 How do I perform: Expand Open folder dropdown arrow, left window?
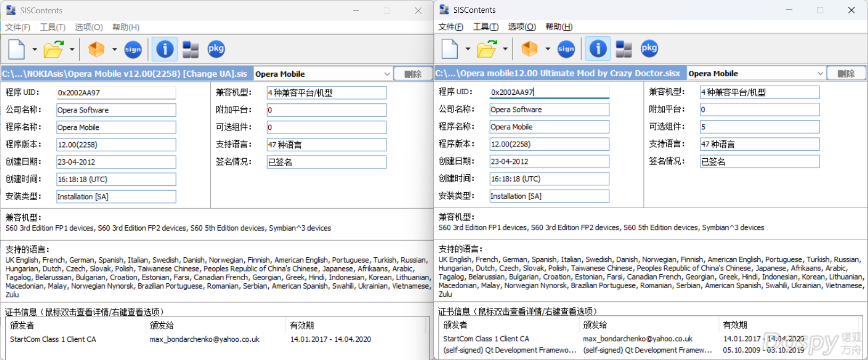click(72, 50)
